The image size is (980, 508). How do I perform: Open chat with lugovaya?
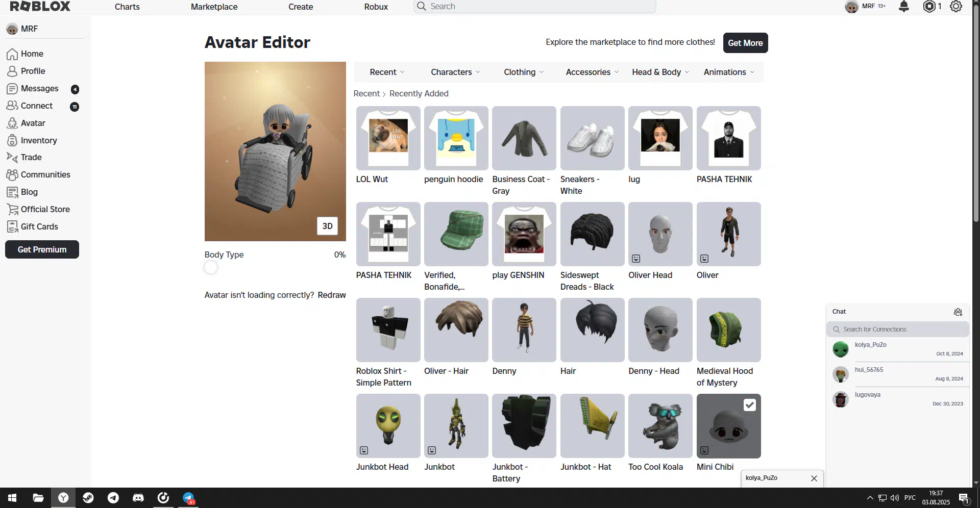pyautogui.click(x=897, y=399)
